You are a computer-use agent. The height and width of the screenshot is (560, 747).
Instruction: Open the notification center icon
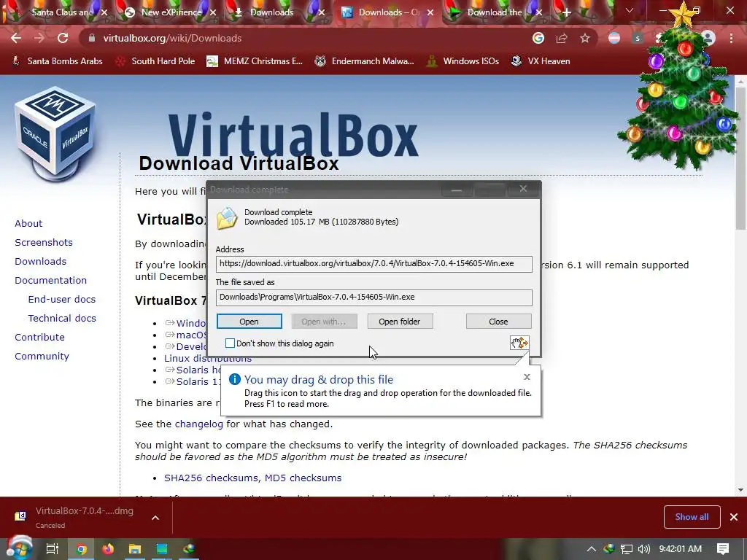point(723,549)
